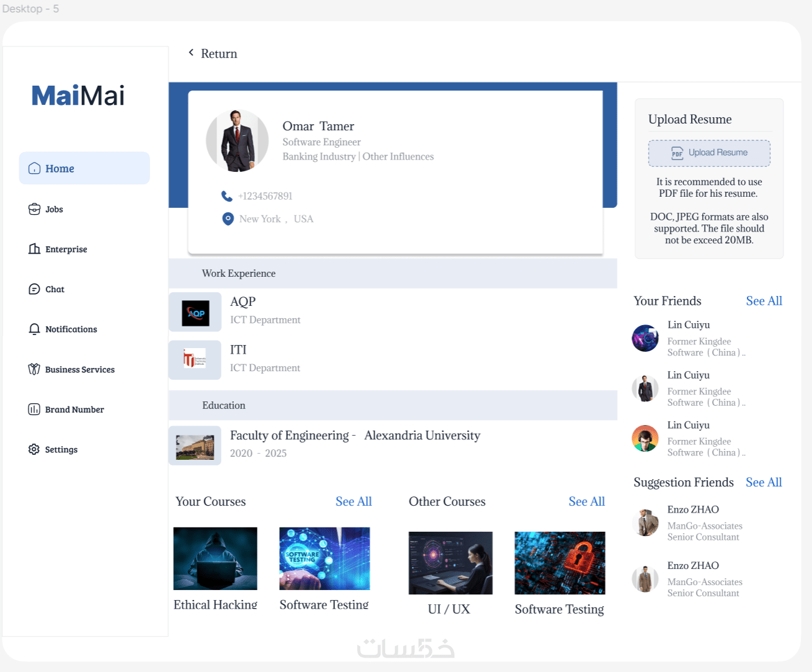Click the ITI company name
The width and height of the screenshot is (812, 672).
(238, 350)
